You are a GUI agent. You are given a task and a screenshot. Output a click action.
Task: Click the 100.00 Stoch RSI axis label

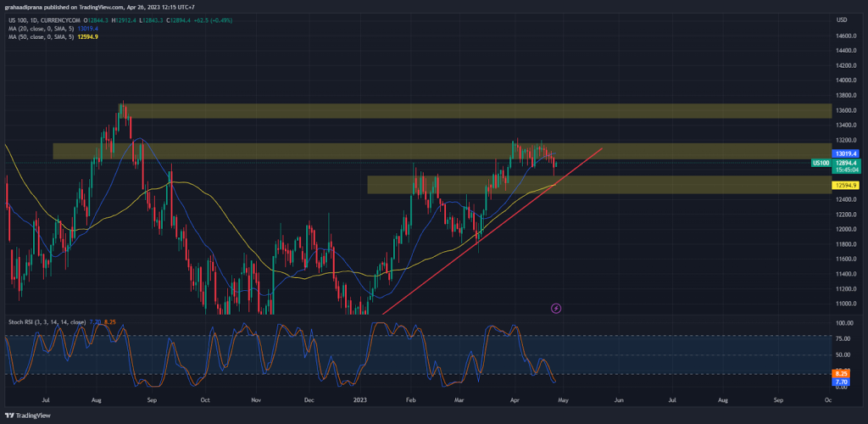click(x=843, y=321)
